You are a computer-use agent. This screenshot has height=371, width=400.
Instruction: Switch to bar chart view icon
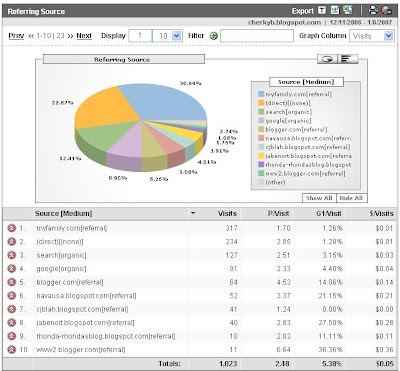pyautogui.click(x=348, y=59)
